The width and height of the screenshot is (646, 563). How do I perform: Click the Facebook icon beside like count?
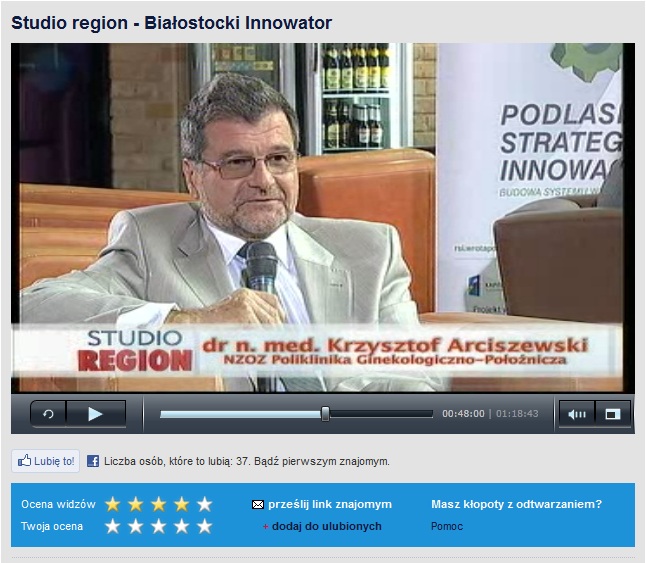93,461
